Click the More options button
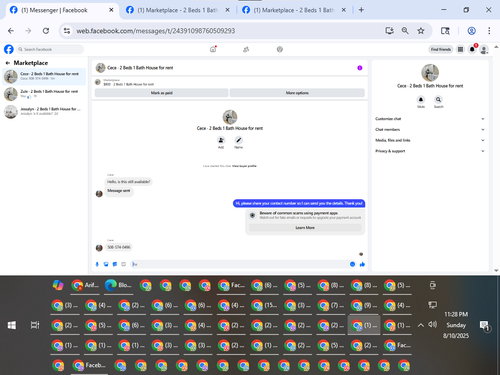The image size is (500, 375). [297, 93]
